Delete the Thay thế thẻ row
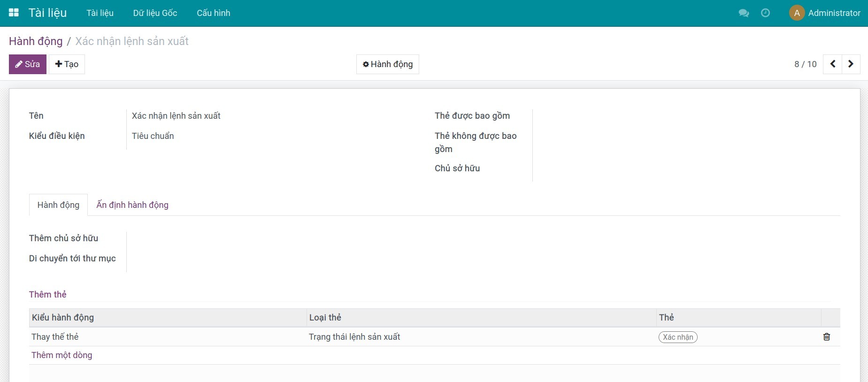This screenshot has width=868, height=382. point(827,337)
